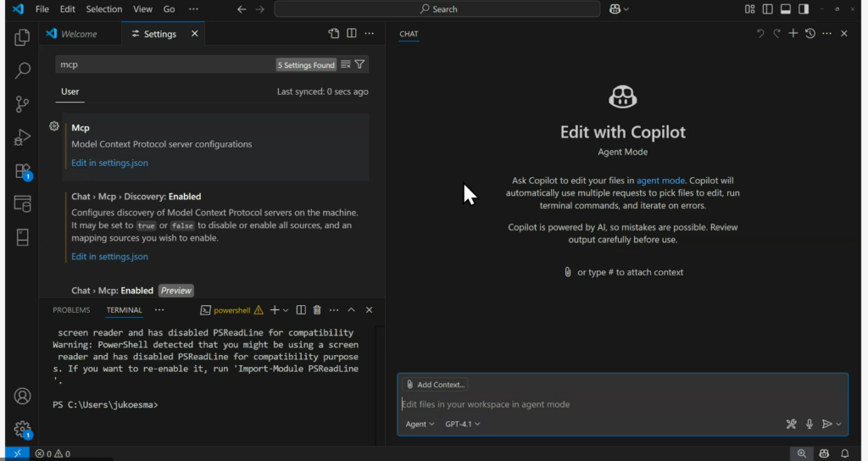Open the View menu
868x461 pixels.
click(142, 8)
